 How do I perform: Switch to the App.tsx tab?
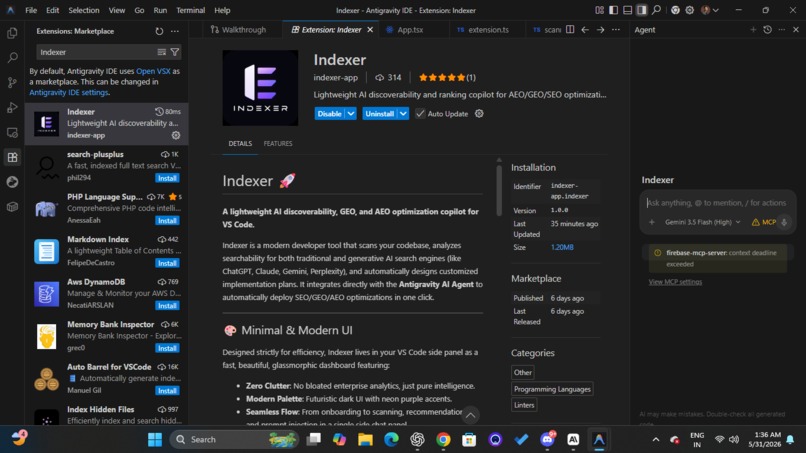click(x=410, y=30)
